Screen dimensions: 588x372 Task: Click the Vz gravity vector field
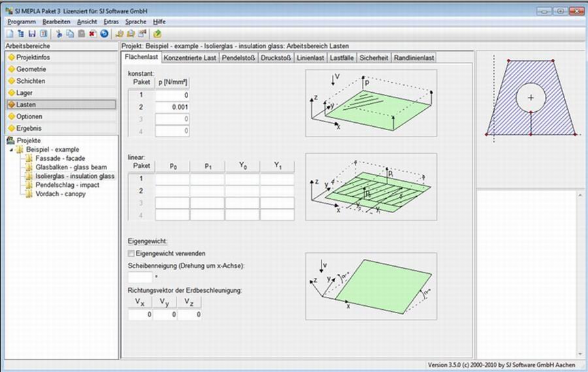pos(189,314)
